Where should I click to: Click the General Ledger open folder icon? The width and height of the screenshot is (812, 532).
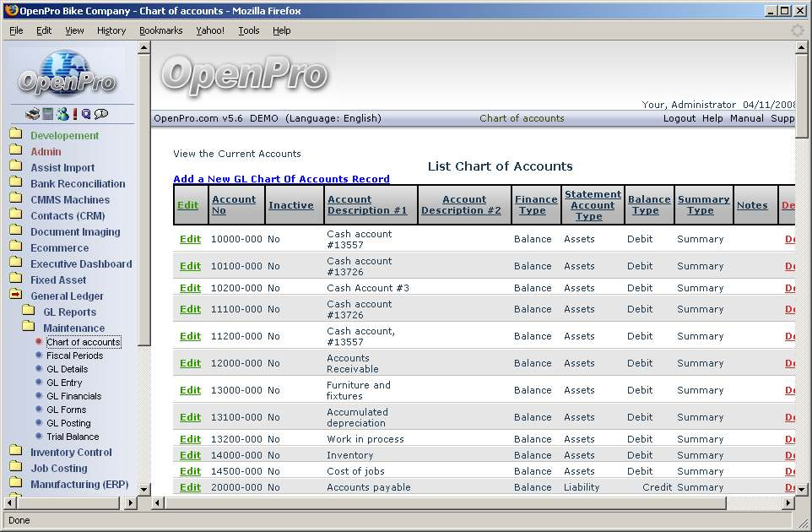(16, 296)
